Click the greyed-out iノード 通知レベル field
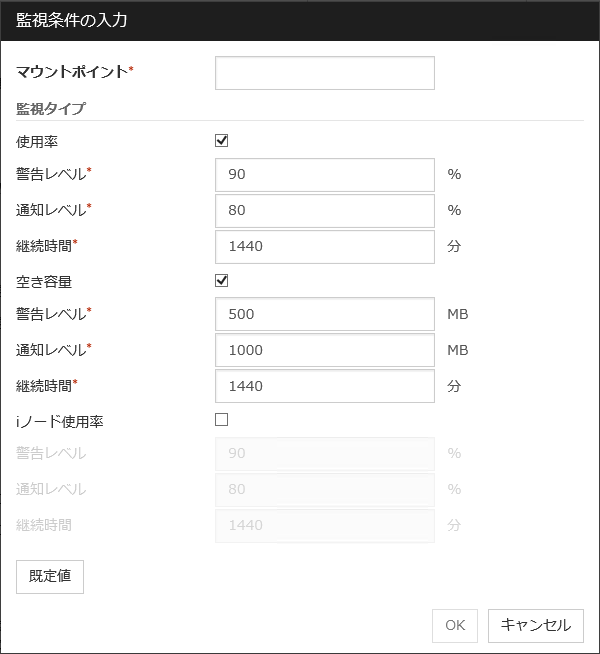Screen dimensions: 600x654 point(324,490)
